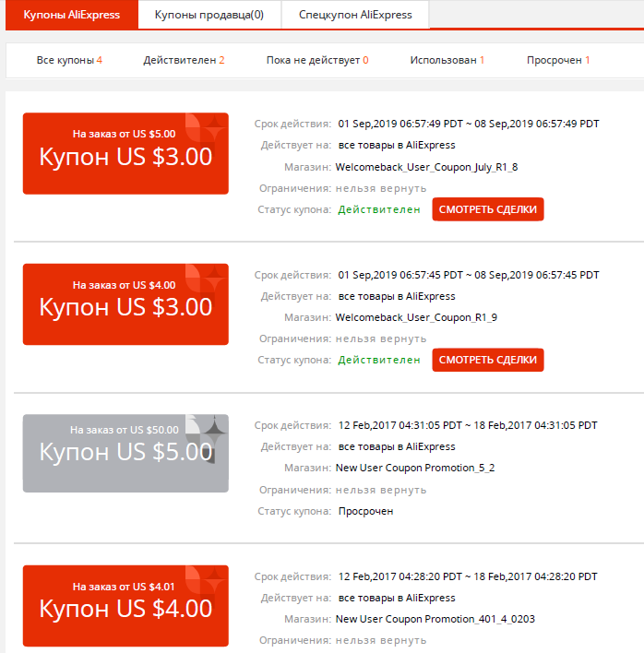Click validity dates ending 08 Sep,2019 06:57:45 PDT
Screen dimensions: 644x653
469,275
